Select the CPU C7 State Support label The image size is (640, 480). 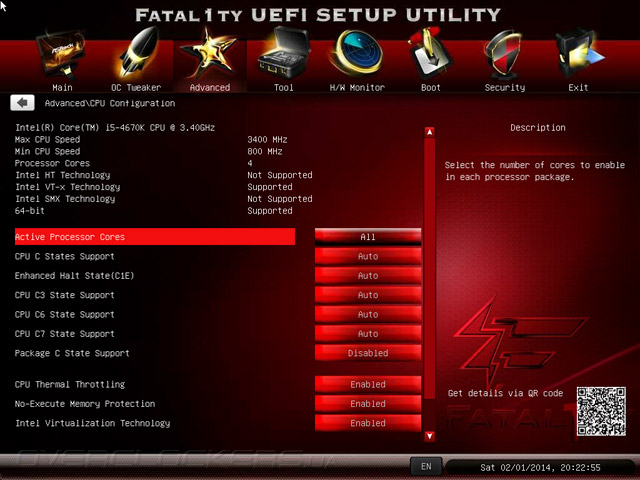pyautogui.click(x=64, y=334)
